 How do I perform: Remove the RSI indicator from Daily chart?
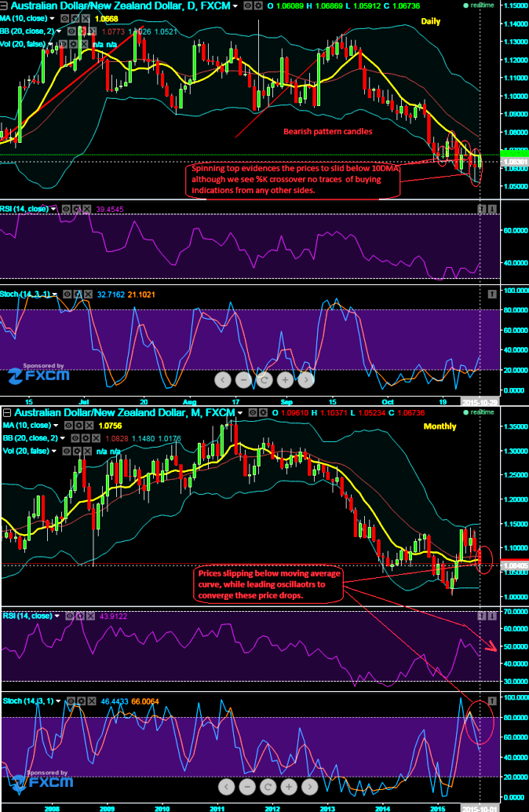click(87, 209)
